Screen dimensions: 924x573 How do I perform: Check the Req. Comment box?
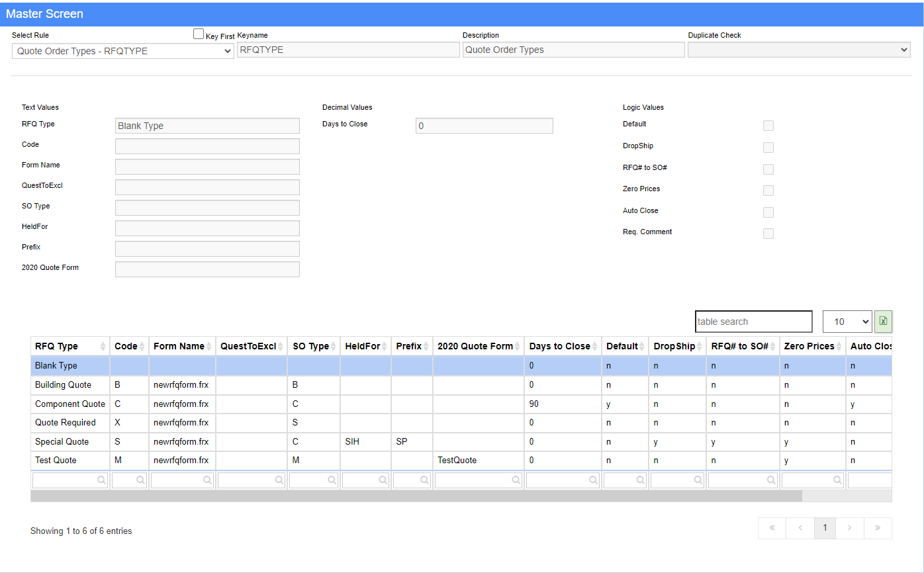(768, 234)
